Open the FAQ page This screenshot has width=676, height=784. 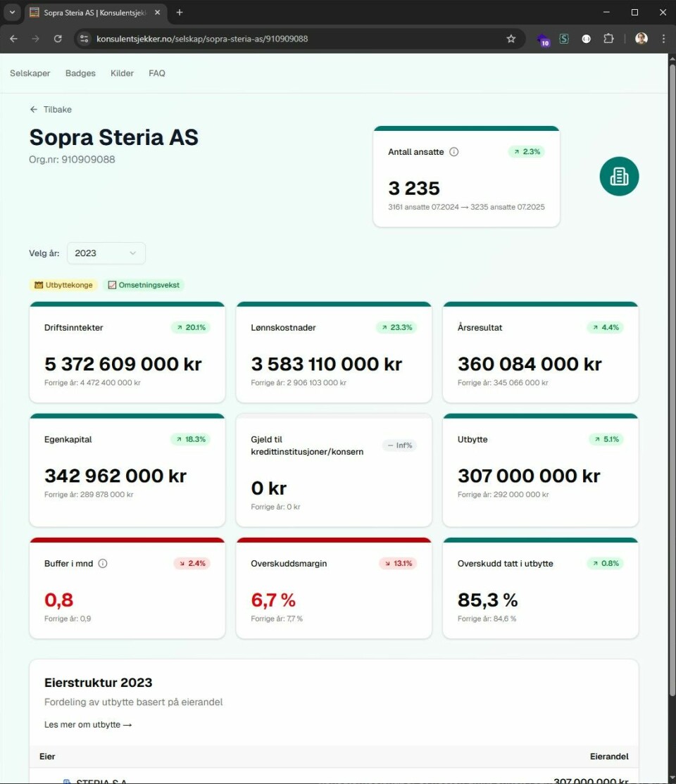point(156,73)
